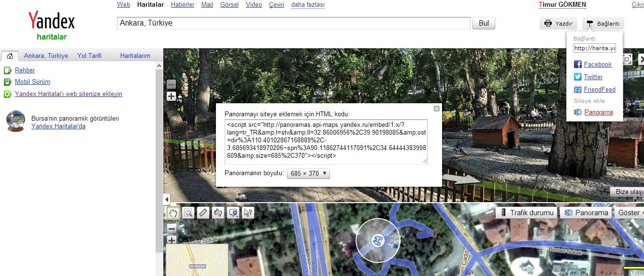Viewport: 644px width, 276px height.
Task: Zoom out the panorama with minus button
Action: click(x=171, y=84)
